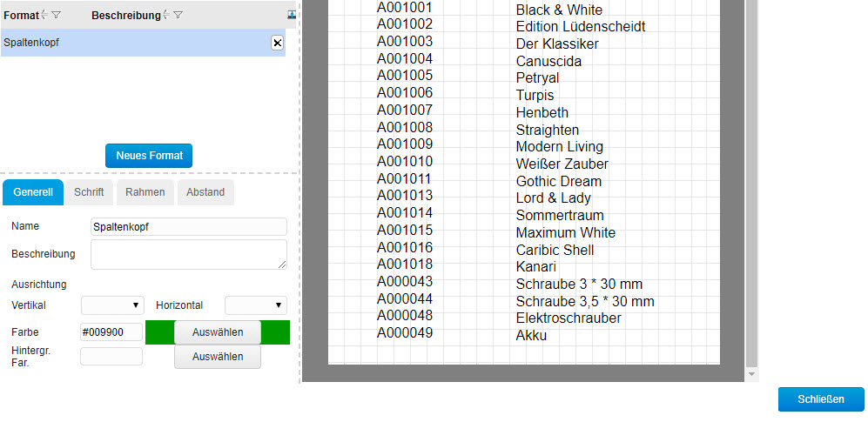Click 'Lord & Lady' in the preview

click(554, 198)
